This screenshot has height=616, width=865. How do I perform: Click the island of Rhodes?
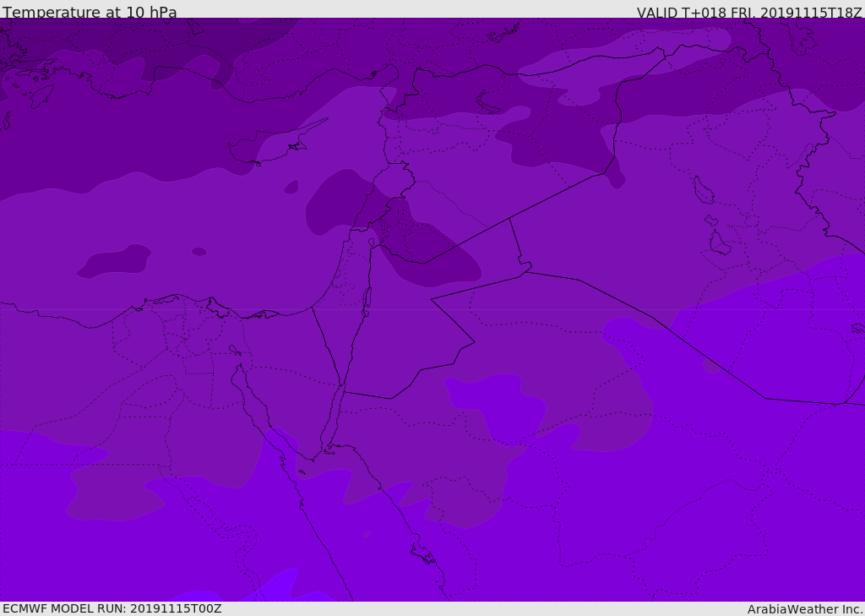41,95
